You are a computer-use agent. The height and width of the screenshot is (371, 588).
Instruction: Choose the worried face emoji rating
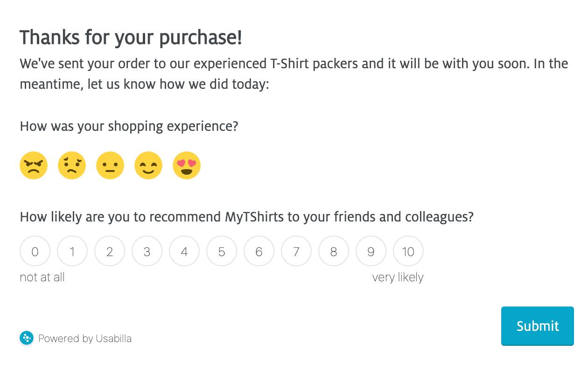(x=72, y=166)
